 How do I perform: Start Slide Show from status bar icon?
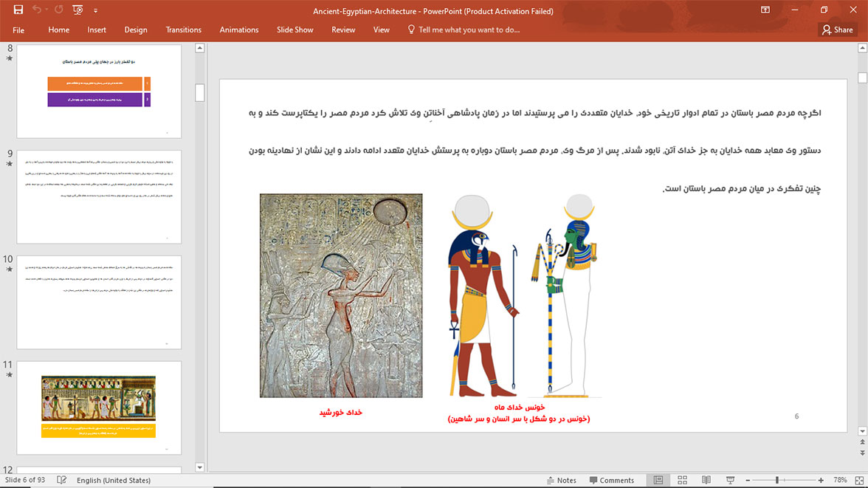pos(730,480)
